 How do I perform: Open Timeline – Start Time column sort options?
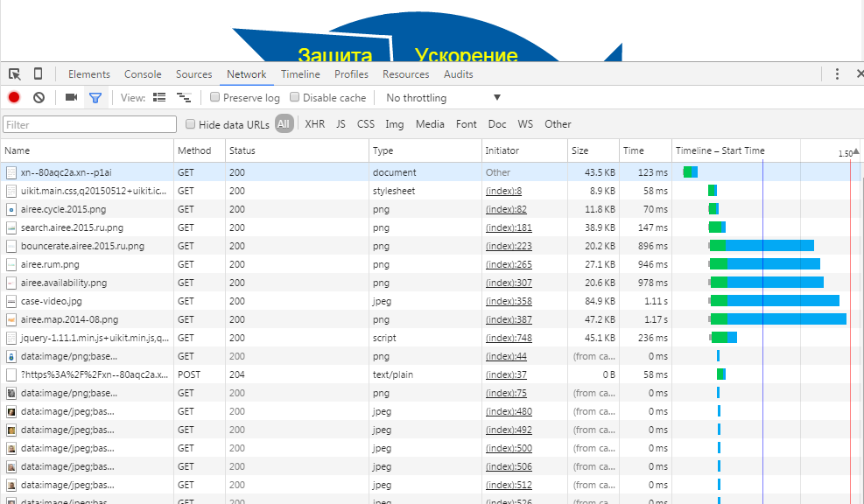(x=720, y=150)
